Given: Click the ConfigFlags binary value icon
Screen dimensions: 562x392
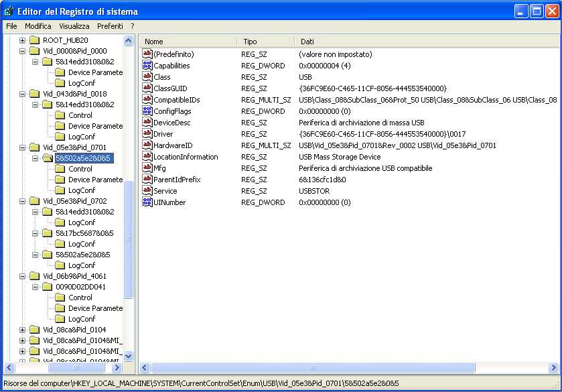Looking at the screenshot, I should tap(147, 111).
